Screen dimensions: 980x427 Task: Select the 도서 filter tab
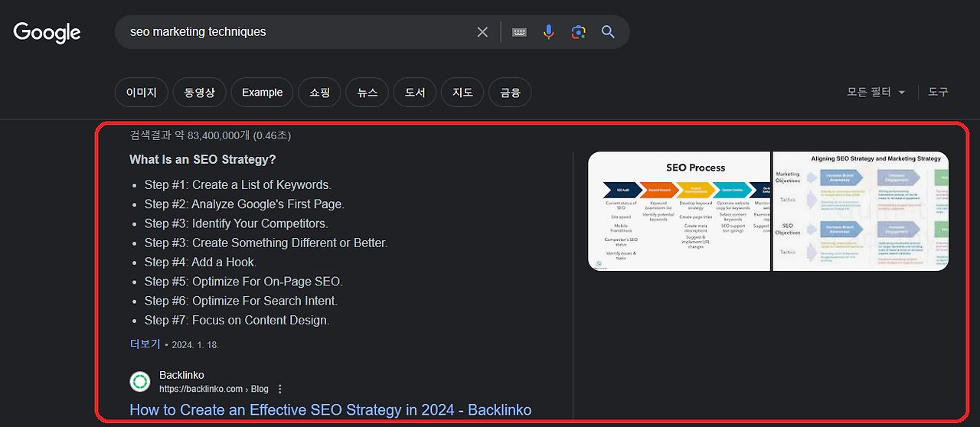click(415, 93)
